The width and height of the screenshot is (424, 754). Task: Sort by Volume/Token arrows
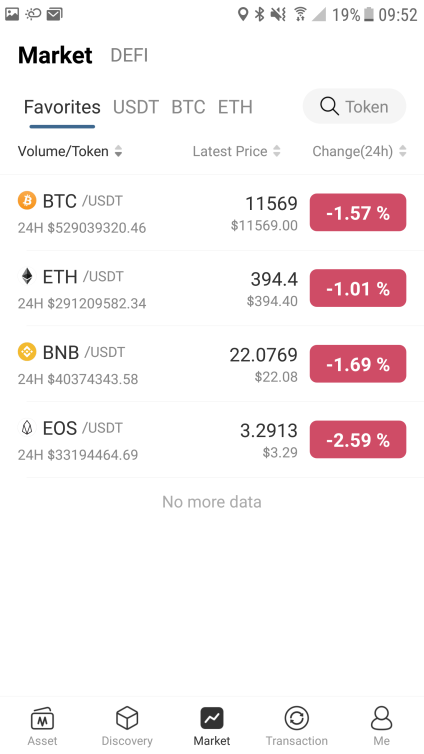(118, 151)
